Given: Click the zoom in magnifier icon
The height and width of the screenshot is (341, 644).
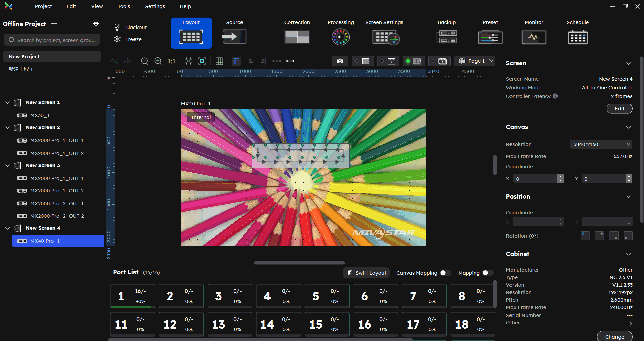Looking at the screenshot, I should (158, 61).
